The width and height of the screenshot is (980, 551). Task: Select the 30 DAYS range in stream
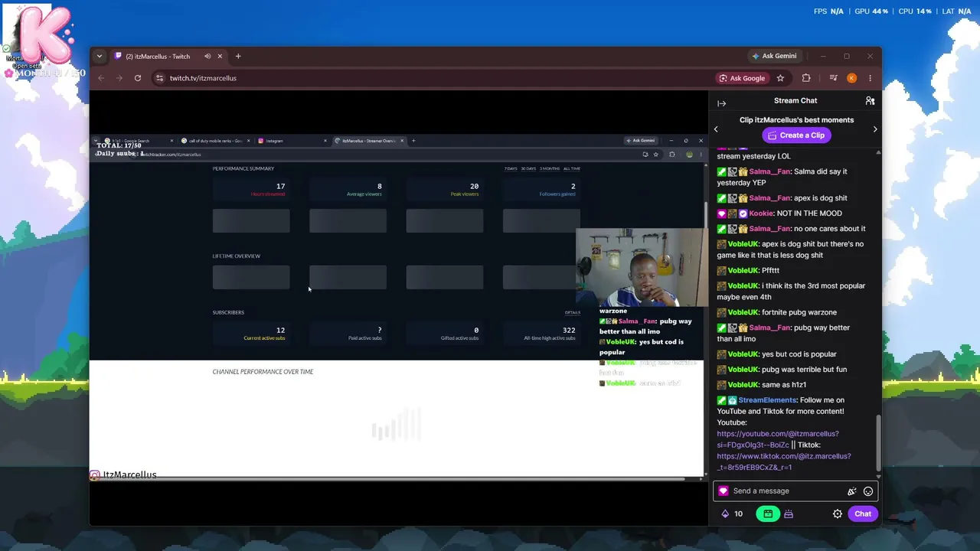click(528, 168)
